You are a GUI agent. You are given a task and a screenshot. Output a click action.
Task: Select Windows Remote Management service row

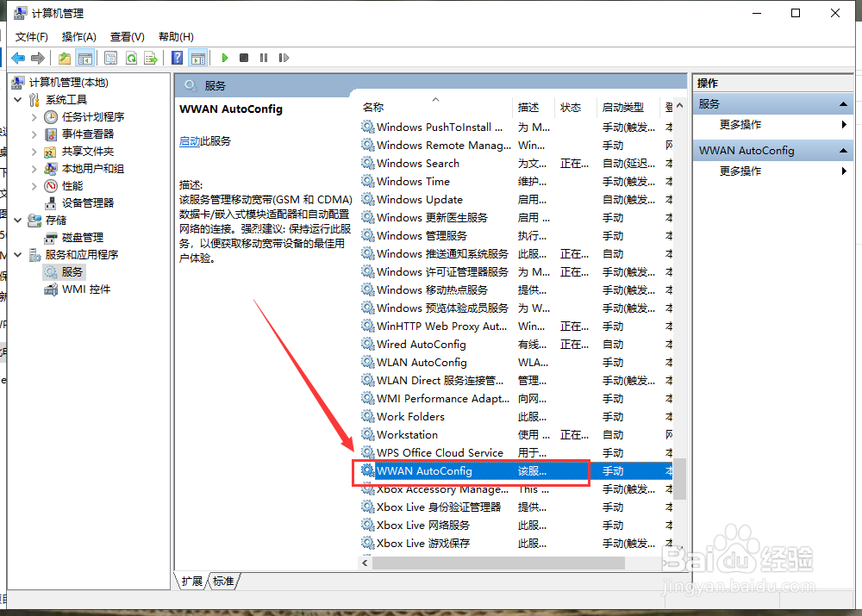[x=516, y=145]
